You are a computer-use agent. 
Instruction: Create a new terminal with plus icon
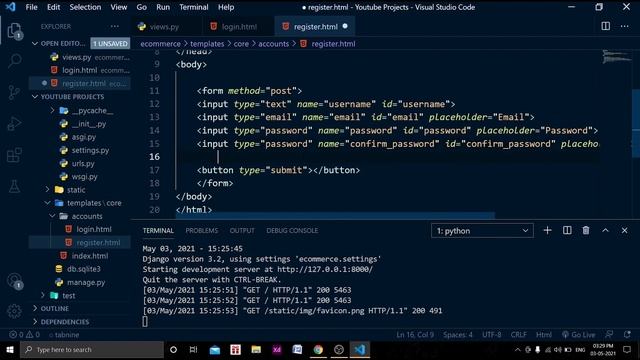coord(547,231)
